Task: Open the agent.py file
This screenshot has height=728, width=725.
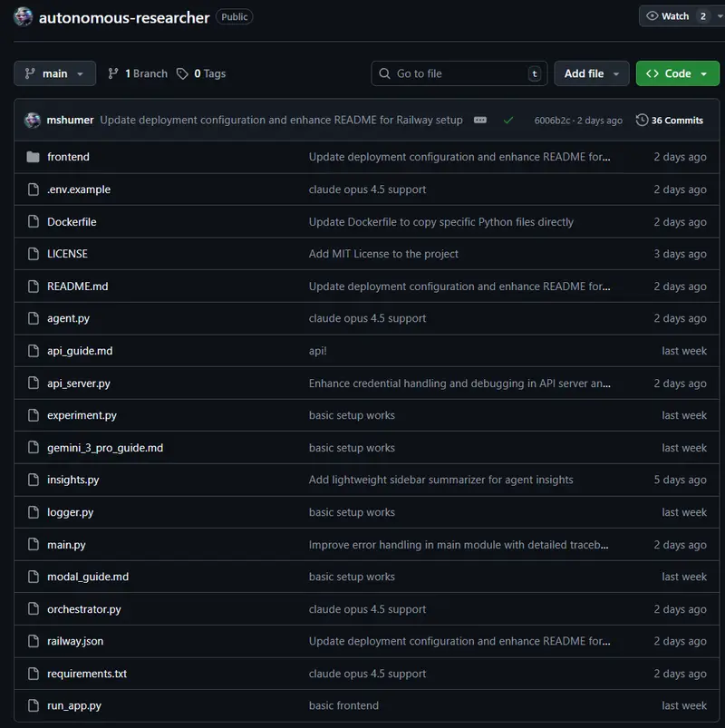Action: point(70,318)
